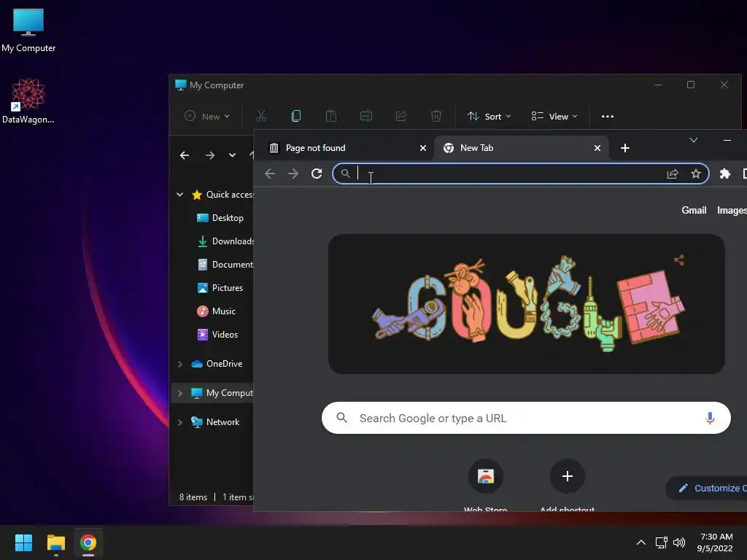
Task: Open My Computer desktop icon
Action: [x=28, y=30]
